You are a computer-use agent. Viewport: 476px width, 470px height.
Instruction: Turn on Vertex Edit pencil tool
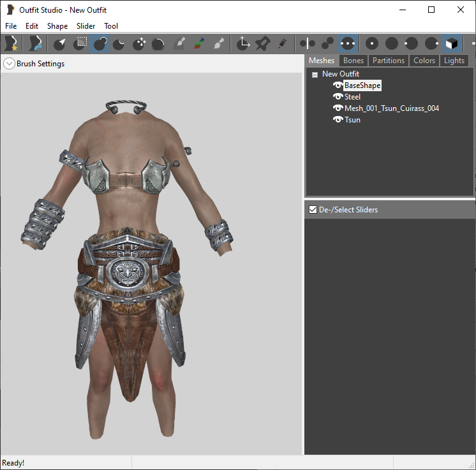[x=282, y=43]
